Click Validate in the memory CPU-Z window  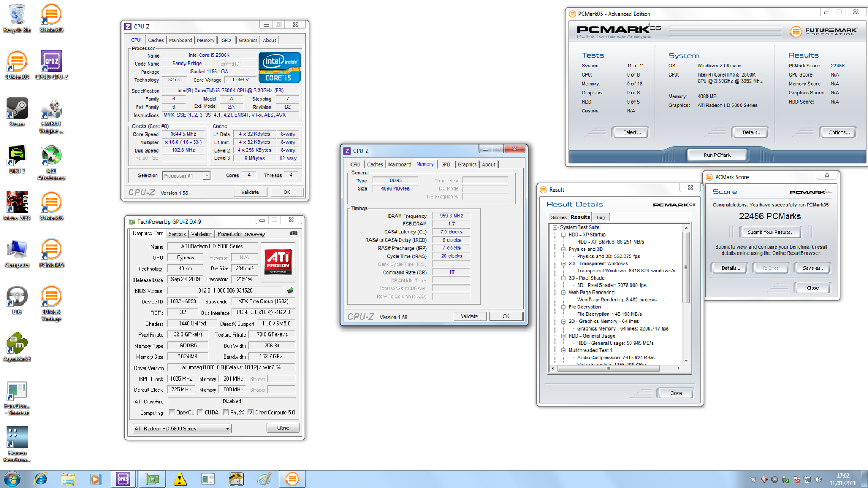coord(469,316)
